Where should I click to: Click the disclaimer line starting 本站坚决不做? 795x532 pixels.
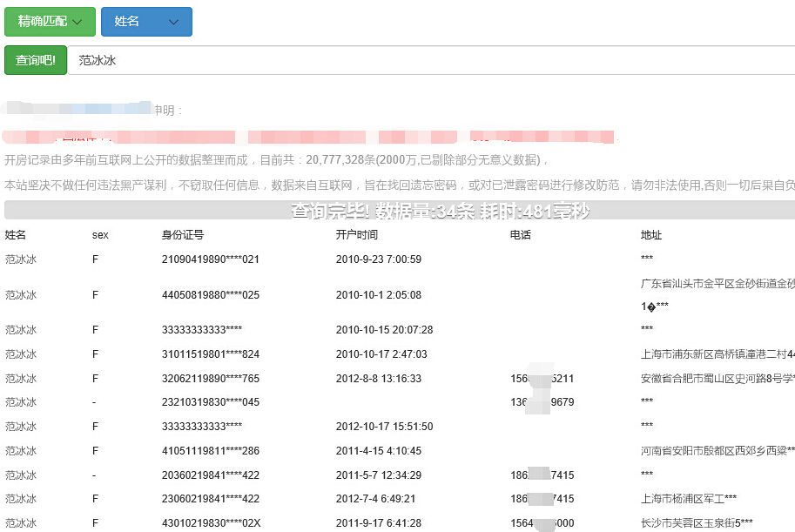click(400, 185)
